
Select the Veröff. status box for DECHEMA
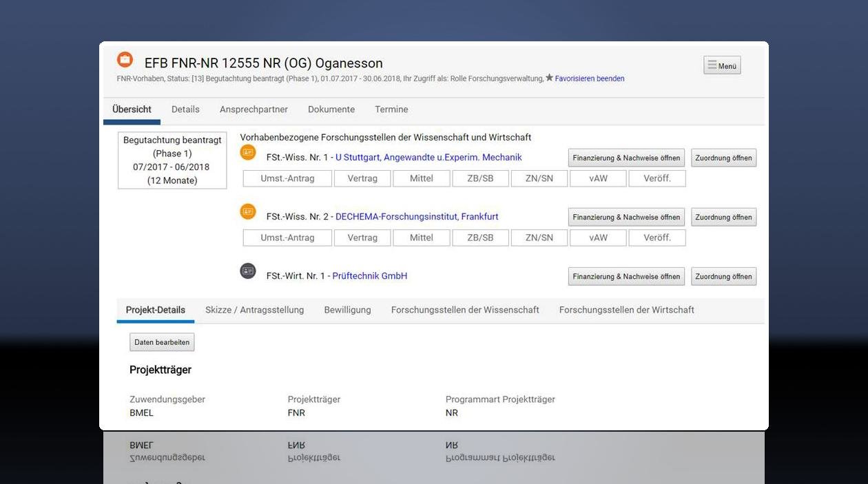tap(657, 238)
